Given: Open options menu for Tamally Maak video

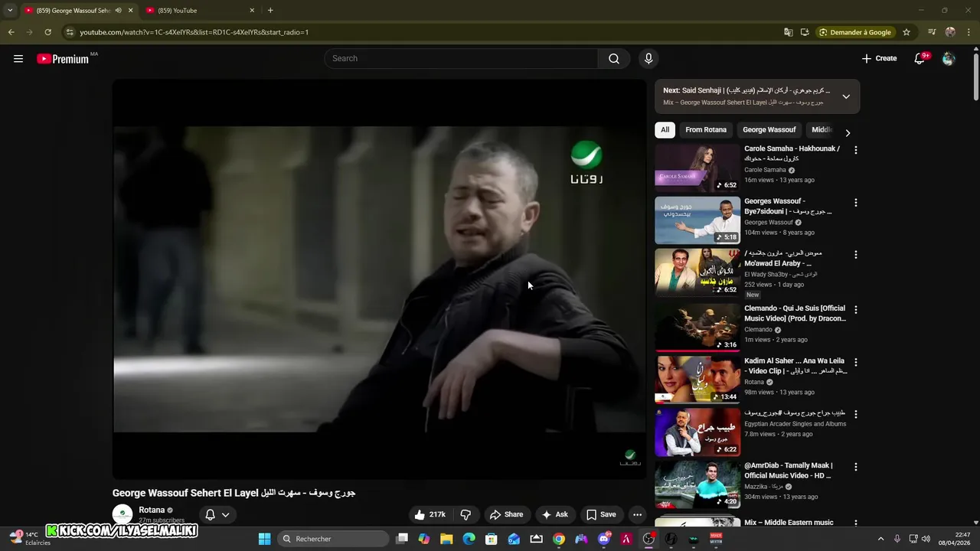Looking at the screenshot, I should click(x=856, y=467).
